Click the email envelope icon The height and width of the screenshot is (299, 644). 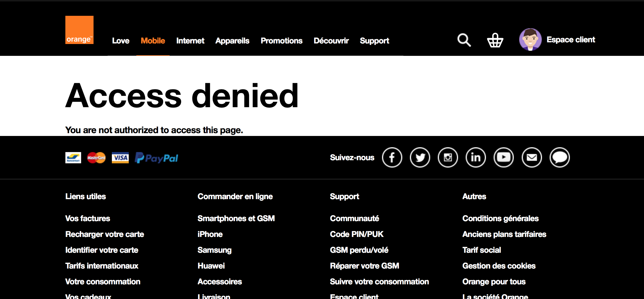tap(532, 157)
